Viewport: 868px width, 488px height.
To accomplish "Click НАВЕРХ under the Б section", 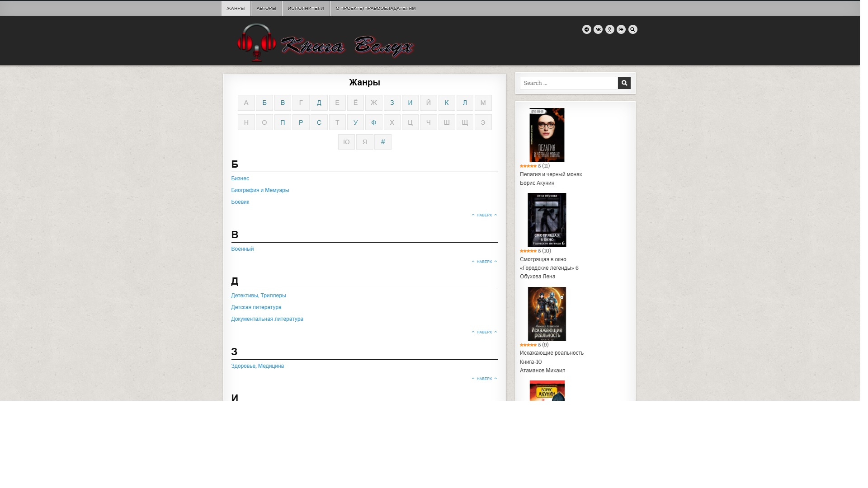I will [x=484, y=215].
